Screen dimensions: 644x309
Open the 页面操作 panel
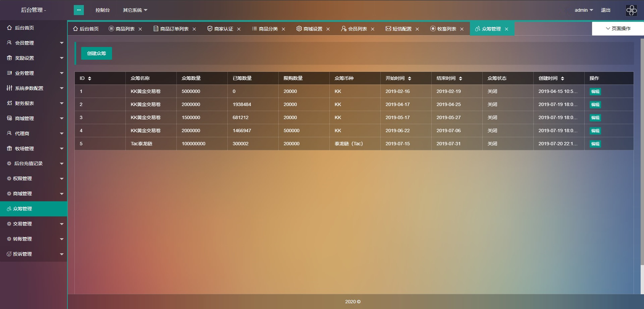[618, 29]
